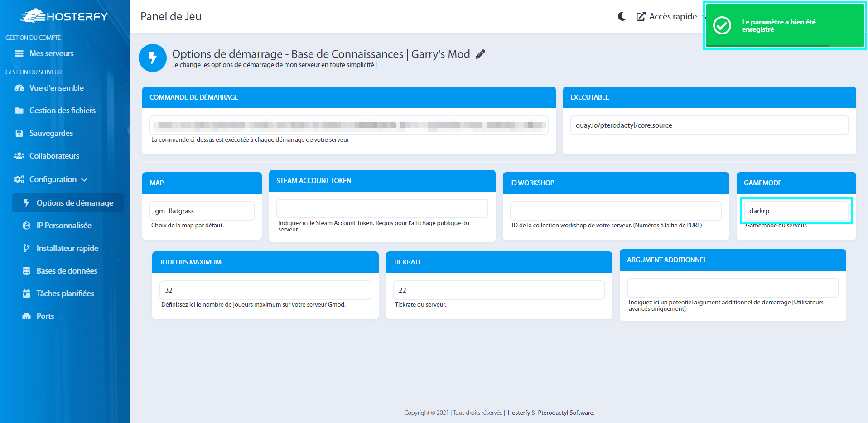The height and width of the screenshot is (423, 868).
Task: Click the ID Workshop input field
Action: click(x=616, y=211)
